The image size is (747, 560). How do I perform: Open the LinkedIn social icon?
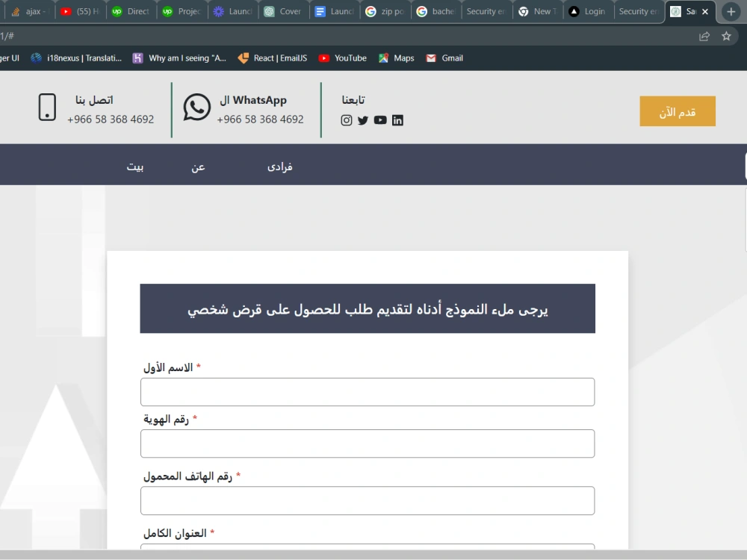point(398,120)
